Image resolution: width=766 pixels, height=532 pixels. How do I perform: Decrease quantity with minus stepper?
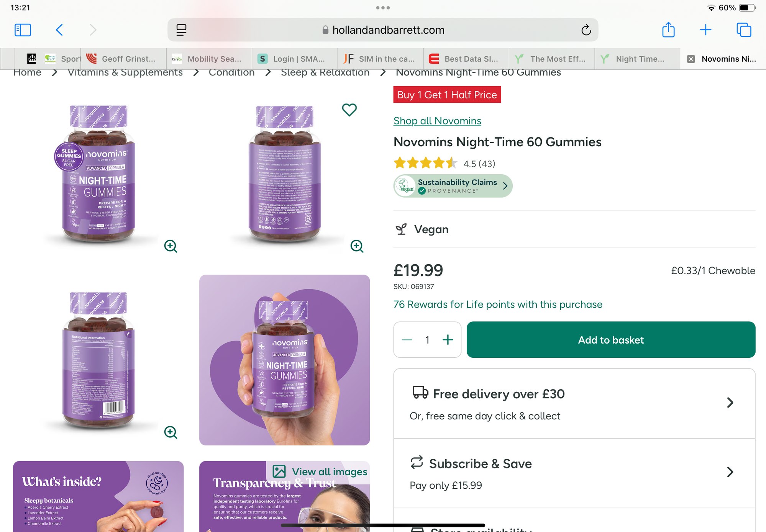(407, 340)
